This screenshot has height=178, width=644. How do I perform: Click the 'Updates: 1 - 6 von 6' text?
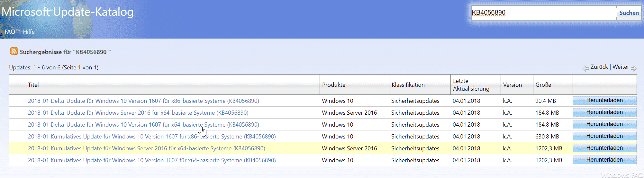pyautogui.click(x=54, y=67)
